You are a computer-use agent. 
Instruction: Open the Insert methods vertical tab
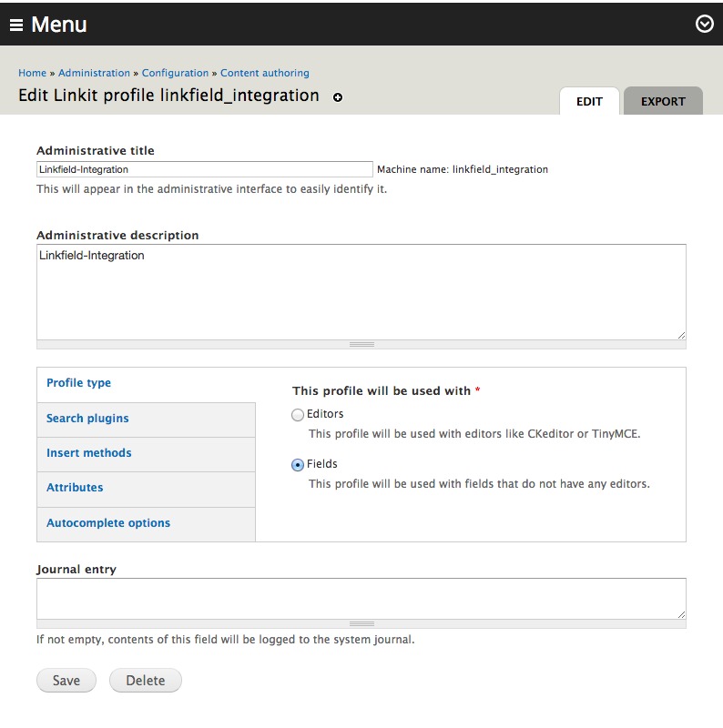(x=87, y=452)
